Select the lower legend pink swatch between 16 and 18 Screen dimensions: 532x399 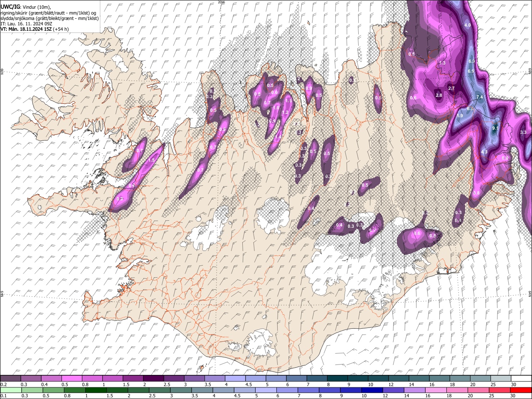tap(436, 390)
